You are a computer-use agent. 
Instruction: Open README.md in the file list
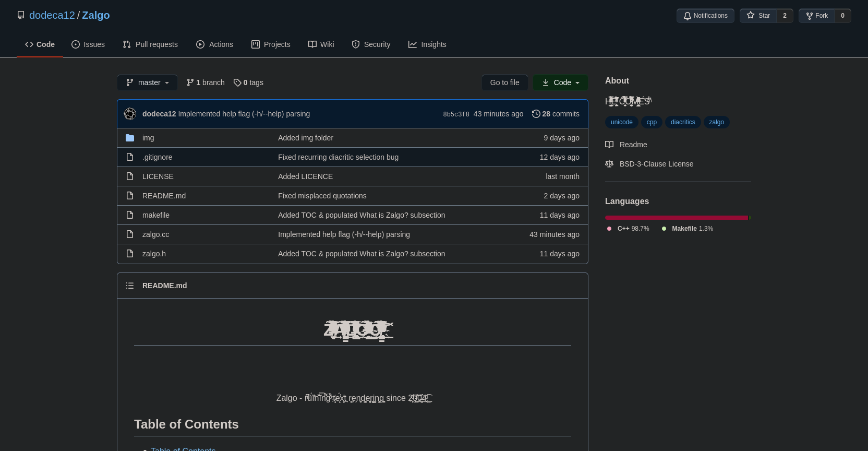point(164,196)
